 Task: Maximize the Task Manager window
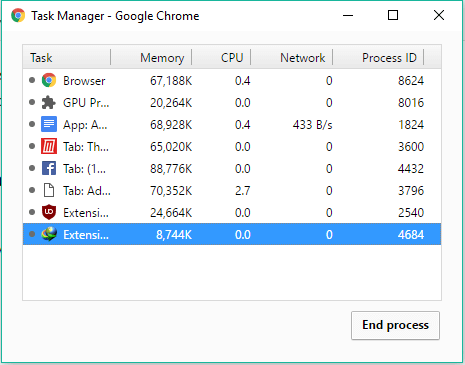(393, 15)
